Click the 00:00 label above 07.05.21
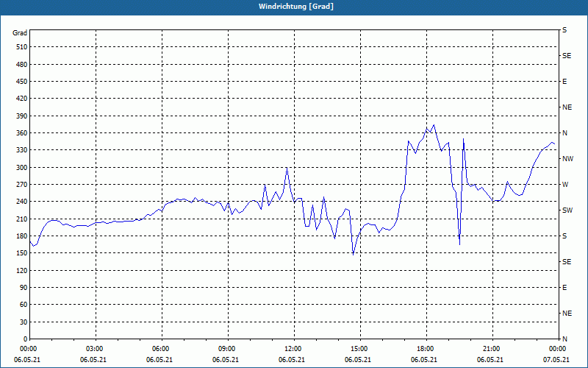 pyautogui.click(x=559, y=348)
